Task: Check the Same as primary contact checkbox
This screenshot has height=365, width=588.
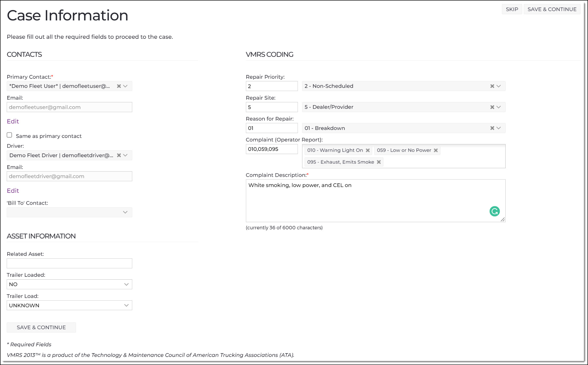Action: coord(9,135)
